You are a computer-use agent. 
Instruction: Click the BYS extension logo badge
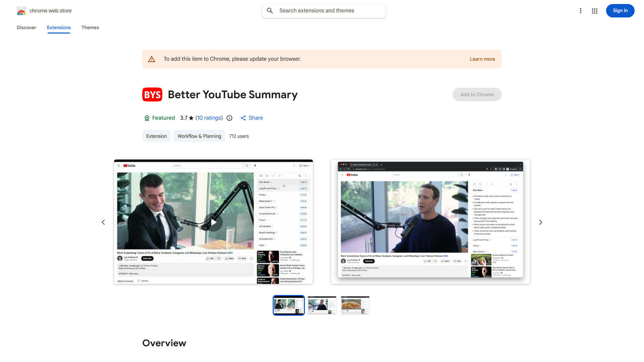pos(152,95)
